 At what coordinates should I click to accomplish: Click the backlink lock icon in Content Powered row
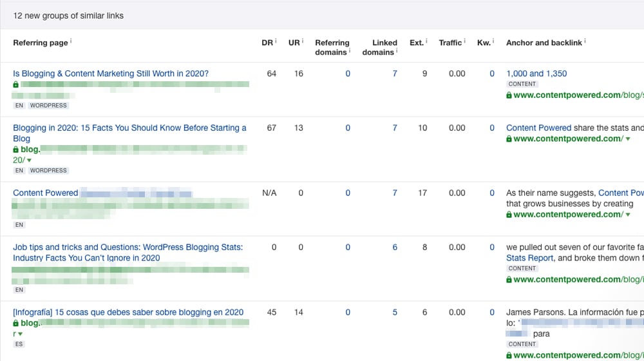coord(509,215)
